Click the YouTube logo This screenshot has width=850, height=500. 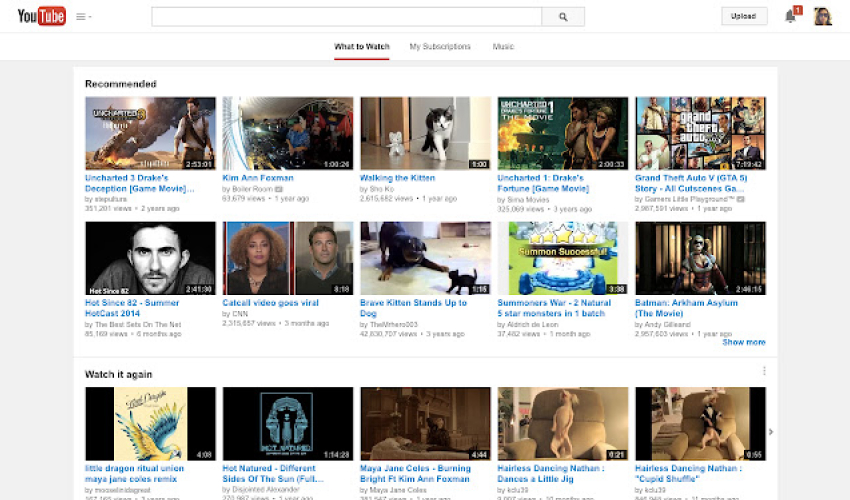click(x=41, y=16)
